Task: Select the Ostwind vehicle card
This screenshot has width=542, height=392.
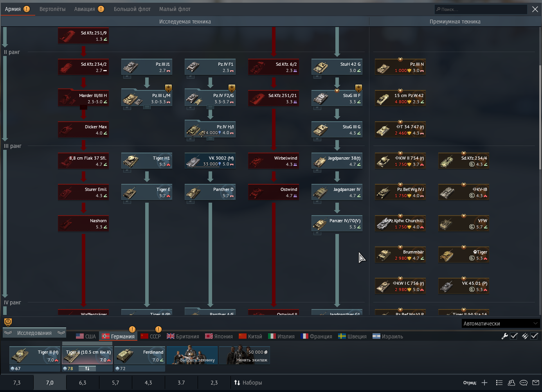Action: click(274, 192)
